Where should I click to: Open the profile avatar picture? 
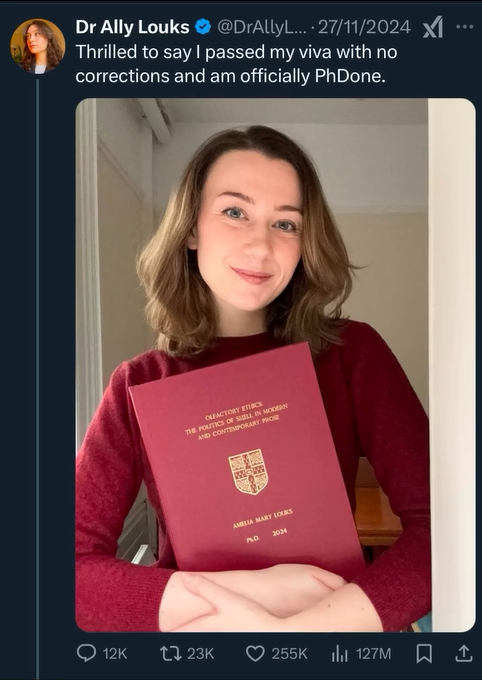38,46
